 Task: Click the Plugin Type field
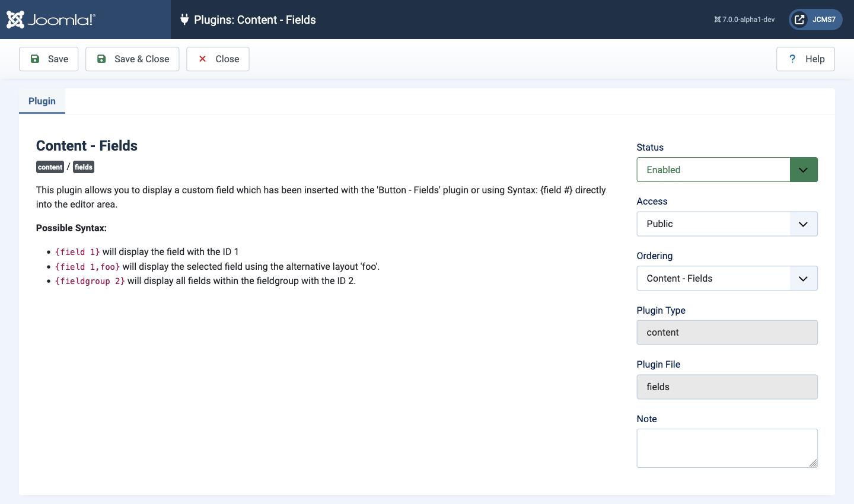(727, 333)
